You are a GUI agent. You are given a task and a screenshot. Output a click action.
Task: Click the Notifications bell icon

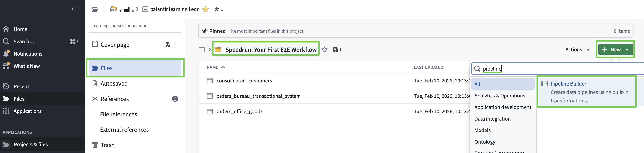click(6, 54)
